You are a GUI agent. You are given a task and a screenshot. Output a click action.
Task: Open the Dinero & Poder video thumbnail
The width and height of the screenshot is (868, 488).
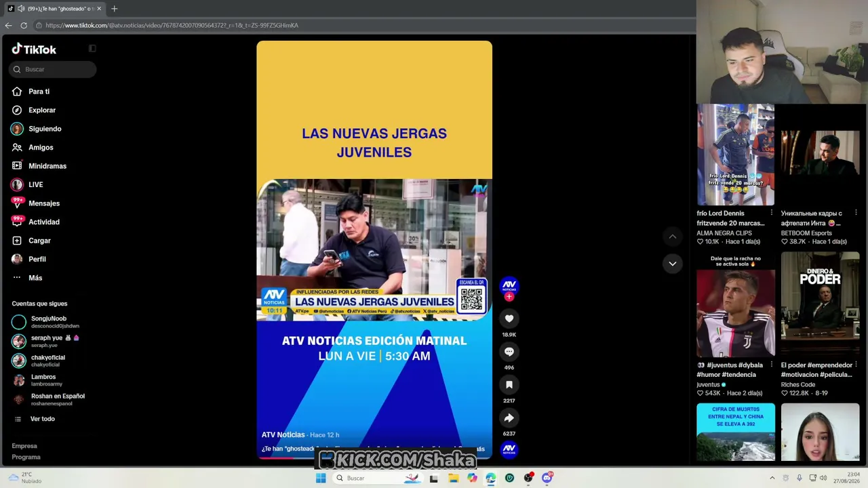click(x=820, y=305)
